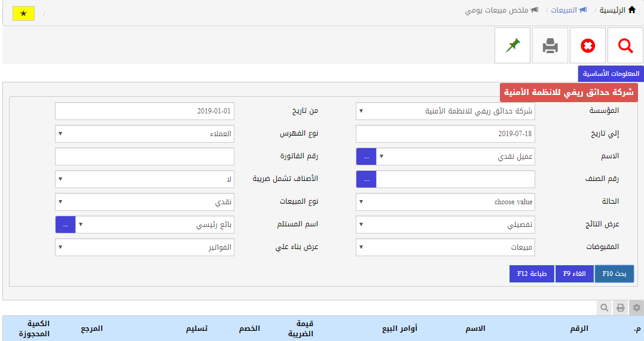The image size is (644, 341).
Task: Click small print icon above table
Action: click(621, 308)
